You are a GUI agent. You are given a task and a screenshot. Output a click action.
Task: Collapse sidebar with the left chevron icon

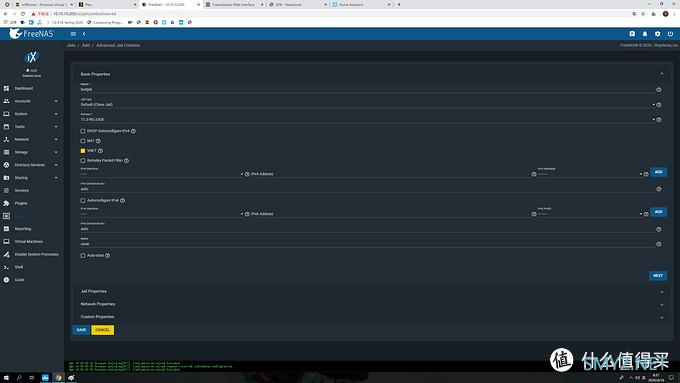[84, 34]
